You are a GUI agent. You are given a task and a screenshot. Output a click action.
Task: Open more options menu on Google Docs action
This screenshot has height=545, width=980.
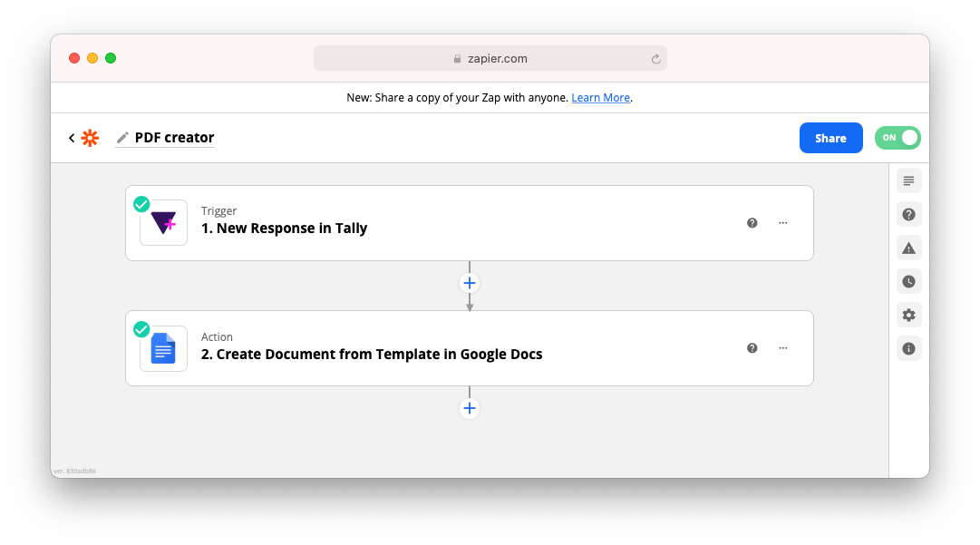[x=782, y=348]
